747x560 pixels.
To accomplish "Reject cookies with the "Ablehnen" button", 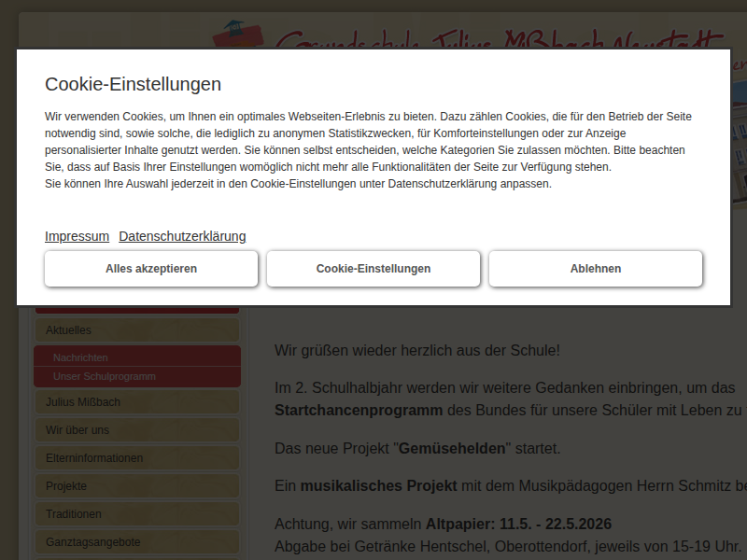I will (x=596, y=269).
